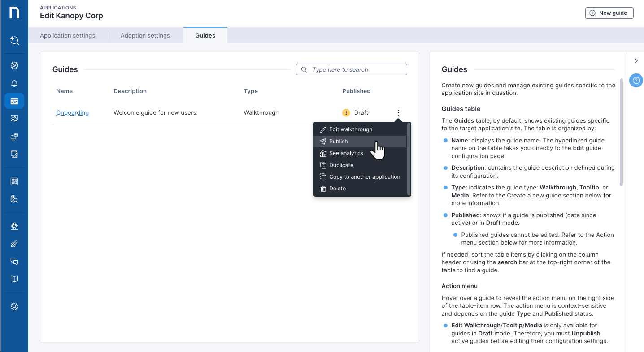Viewport: 644px width, 352px height.
Task: Open the app grid icon in sidebar
Action: coord(14,181)
